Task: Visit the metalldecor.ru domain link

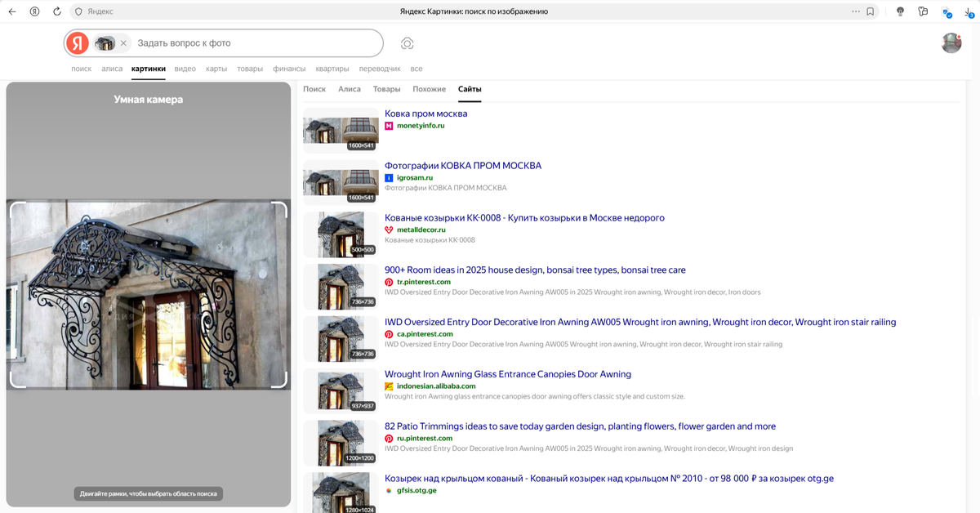Action: click(x=421, y=230)
